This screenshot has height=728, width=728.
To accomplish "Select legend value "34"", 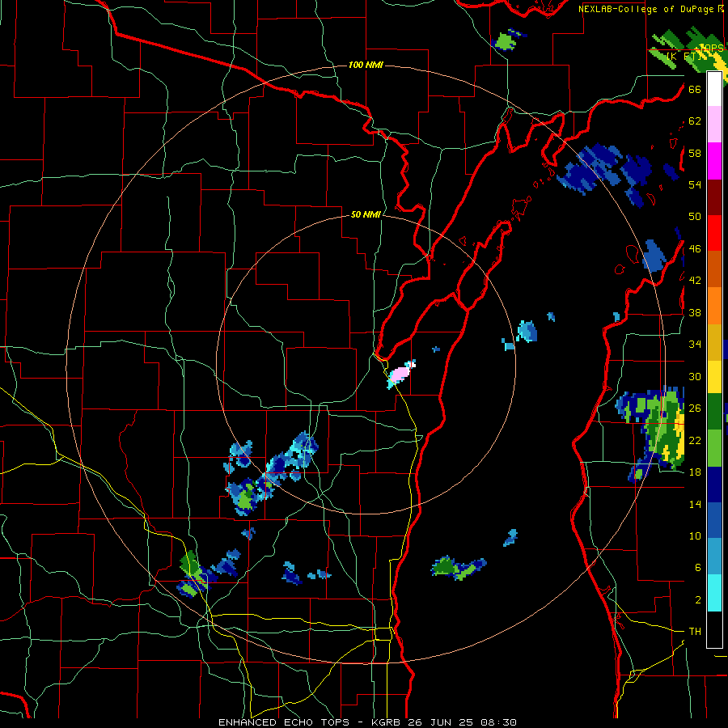I will coord(695,345).
